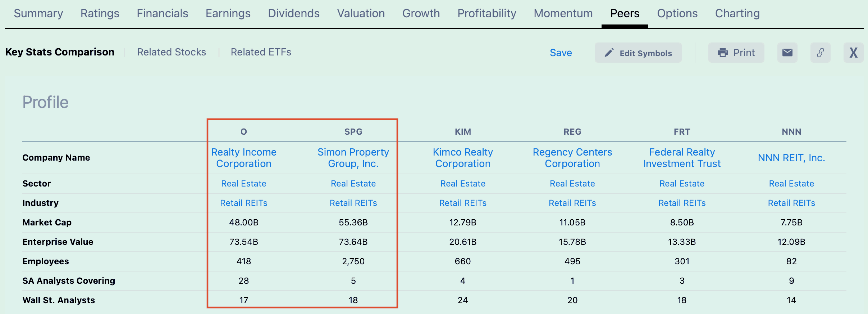Open the Options tab

click(x=677, y=13)
